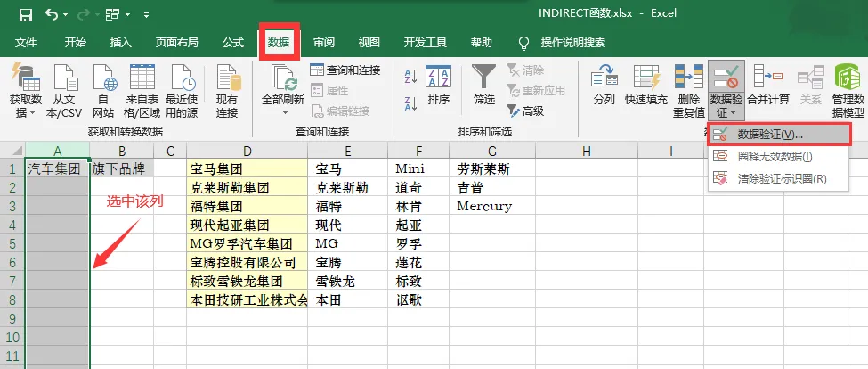This screenshot has height=369, width=868.
Task: Choose 数据验证(V)... from the dropdown menu
Action: point(778,134)
